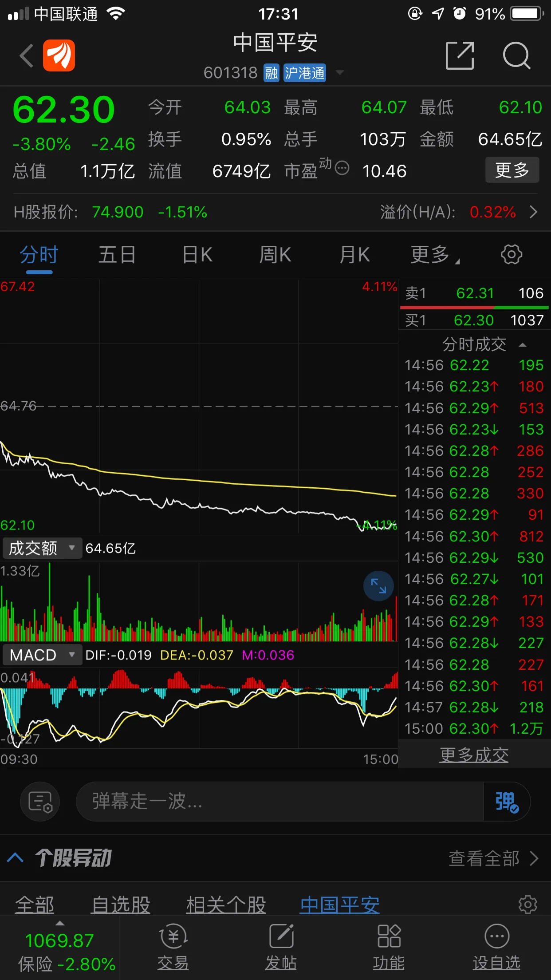Open 更多成交 link
The height and width of the screenshot is (980, 551).
tap(474, 755)
